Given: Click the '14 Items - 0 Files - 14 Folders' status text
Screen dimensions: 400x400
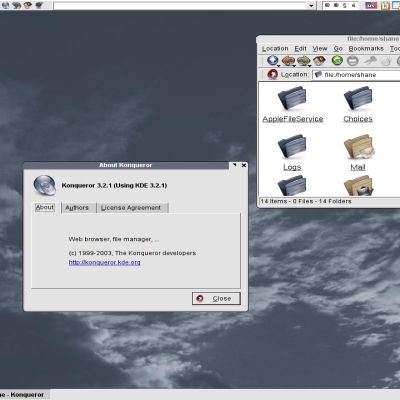Looking at the screenshot, I should pyautogui.click(x=306, y=201).
